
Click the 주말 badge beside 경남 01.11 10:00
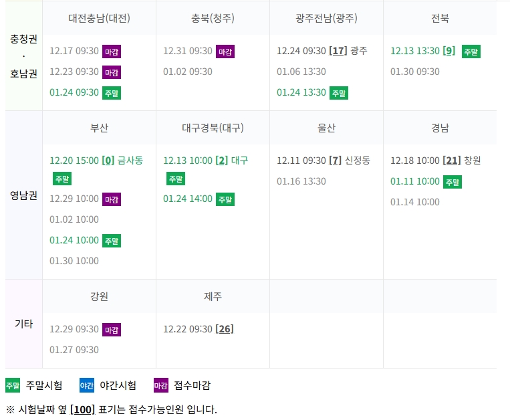pos(453,182)
